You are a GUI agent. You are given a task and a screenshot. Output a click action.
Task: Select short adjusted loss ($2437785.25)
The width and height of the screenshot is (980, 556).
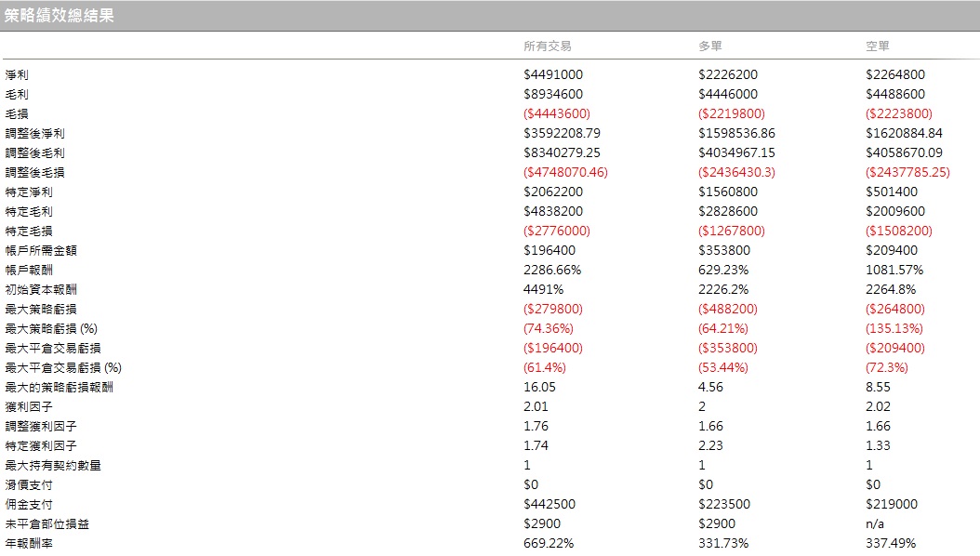tap(907, 172)
